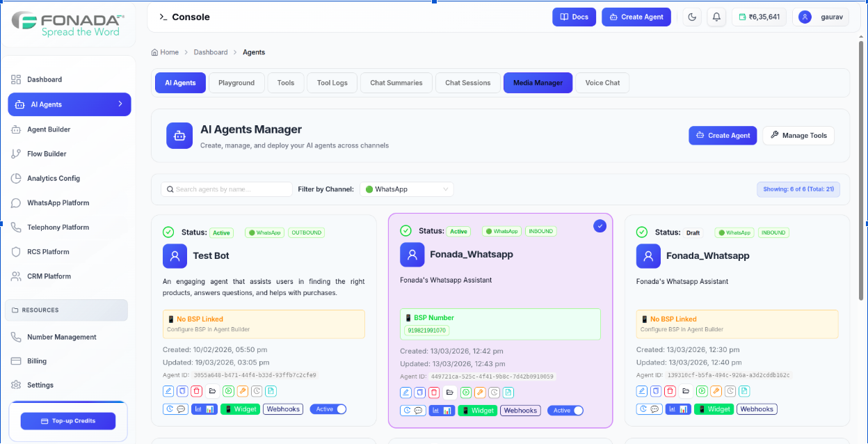Viewport: 868px width, 444px height.
Task: Click status check circle on Draft Fonada_Whatsapp card
Action: pos(641,232)
